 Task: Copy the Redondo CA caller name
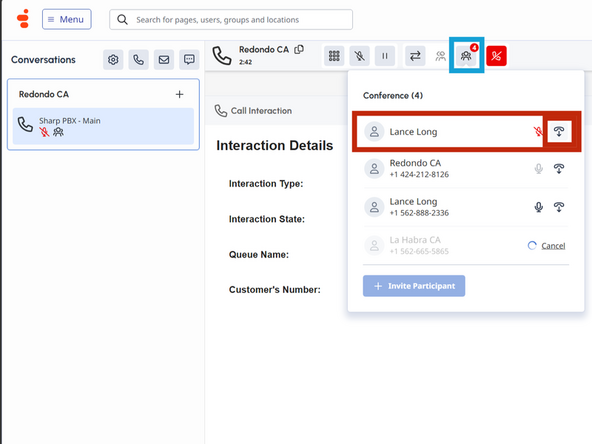pyautogui.click(x=299, y=49)
